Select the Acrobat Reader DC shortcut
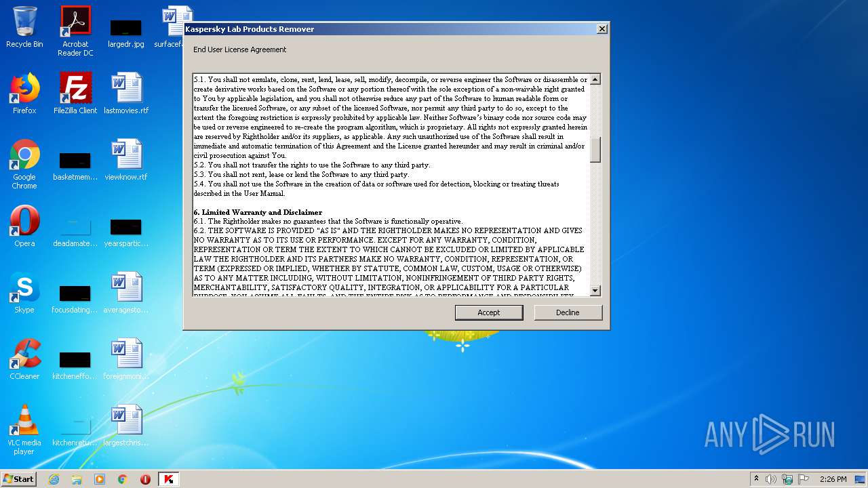 pyautogui.click(x=75, y=31)
